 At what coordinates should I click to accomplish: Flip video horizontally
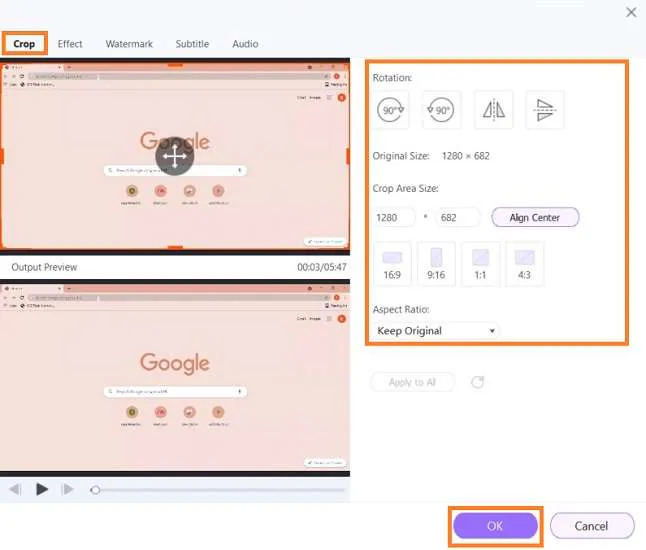coord(493,110)
